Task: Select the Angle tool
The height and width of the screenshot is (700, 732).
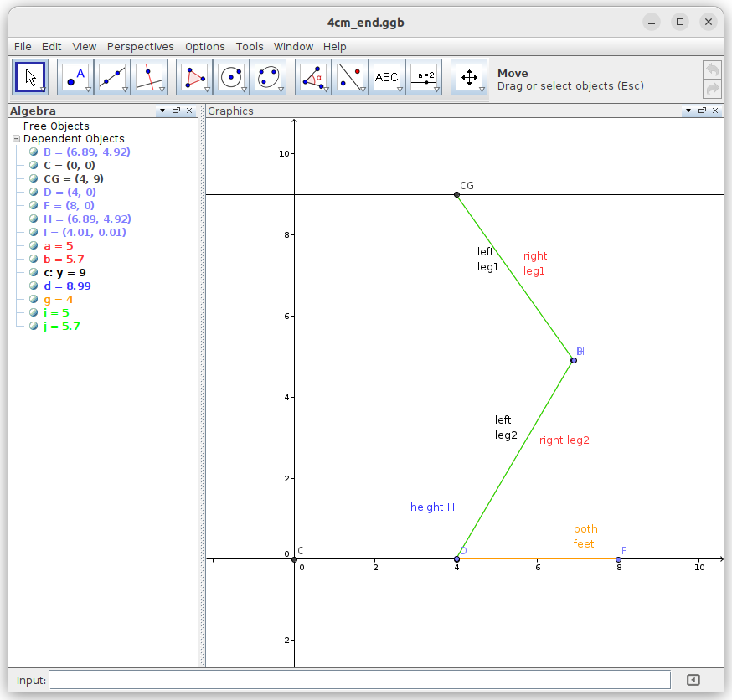Action: [x=313, y=77]
